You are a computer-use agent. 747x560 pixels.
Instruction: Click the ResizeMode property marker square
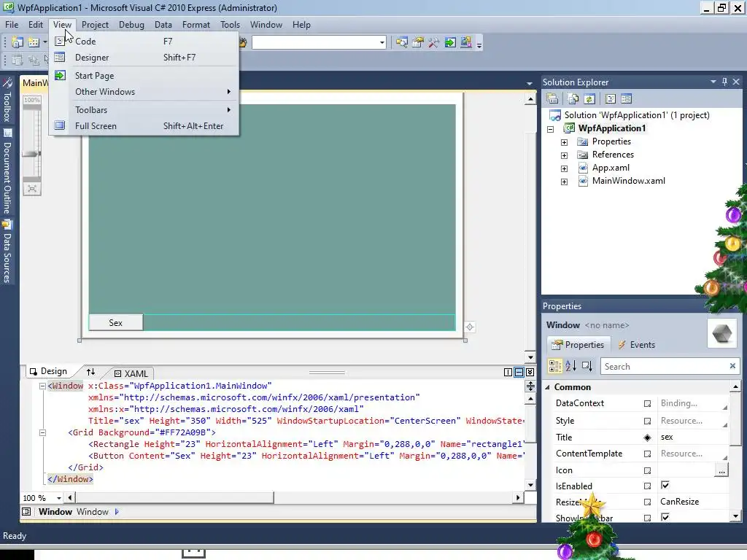647,502
